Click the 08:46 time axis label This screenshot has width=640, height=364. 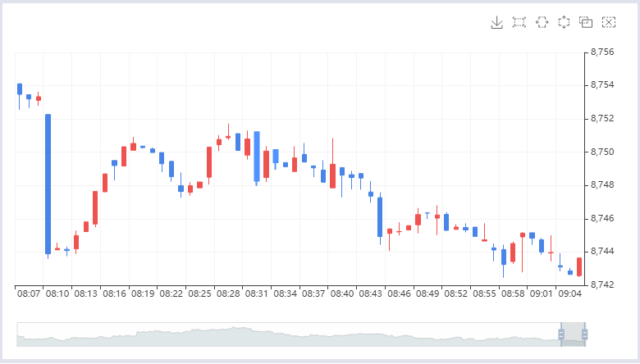(x=399, y=293)
